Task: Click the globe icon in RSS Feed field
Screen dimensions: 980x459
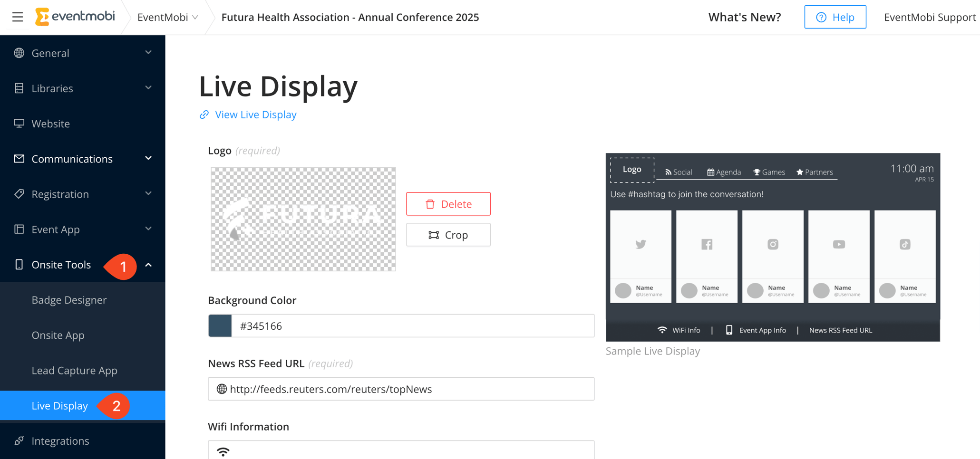Action: pyautogui.click(x=222, y=389)
